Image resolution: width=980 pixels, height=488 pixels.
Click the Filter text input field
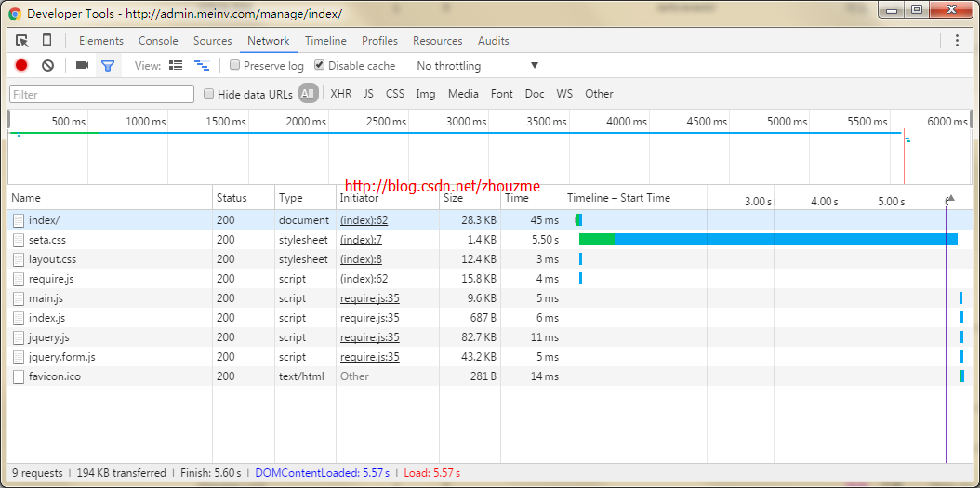102,95
